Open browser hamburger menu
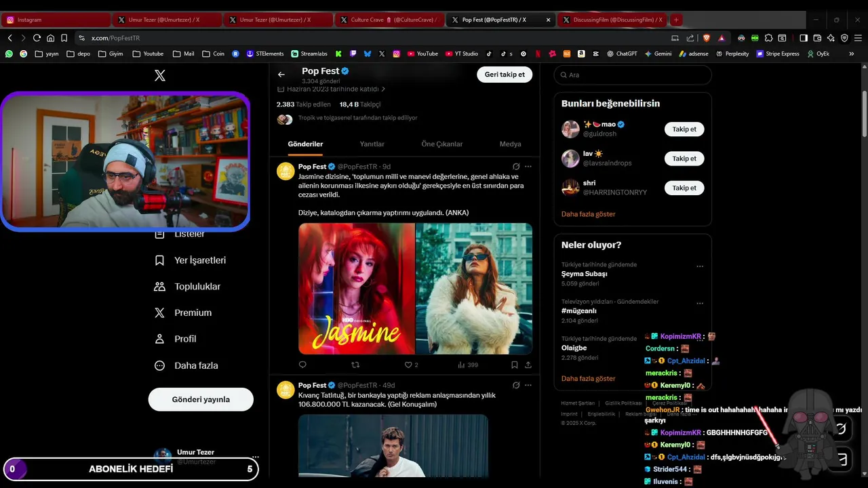 point(858,38)
